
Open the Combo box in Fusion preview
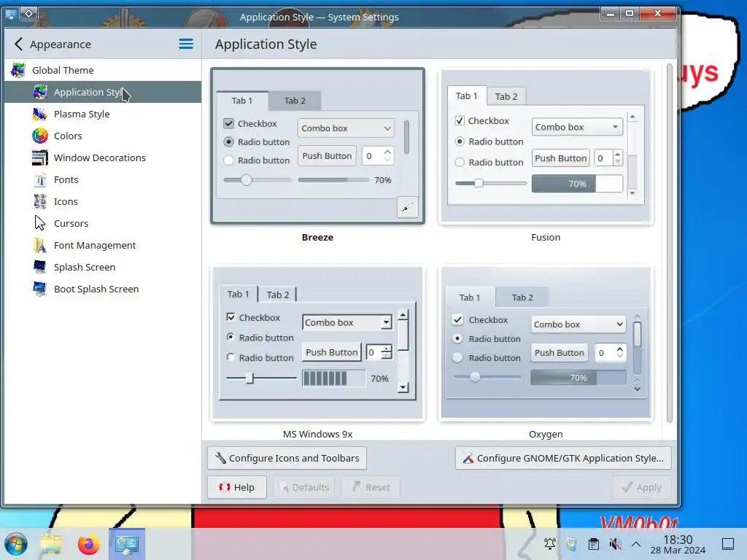point(577,127)
